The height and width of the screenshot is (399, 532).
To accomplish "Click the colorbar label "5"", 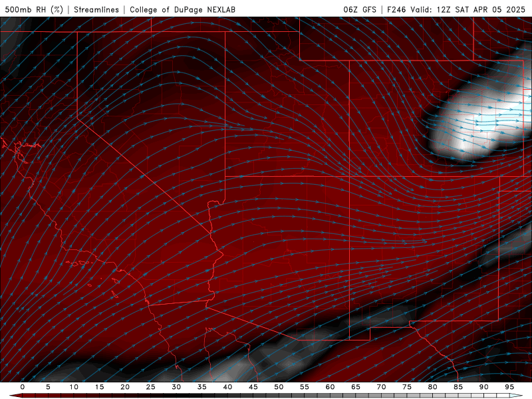I will pos(48,387).
